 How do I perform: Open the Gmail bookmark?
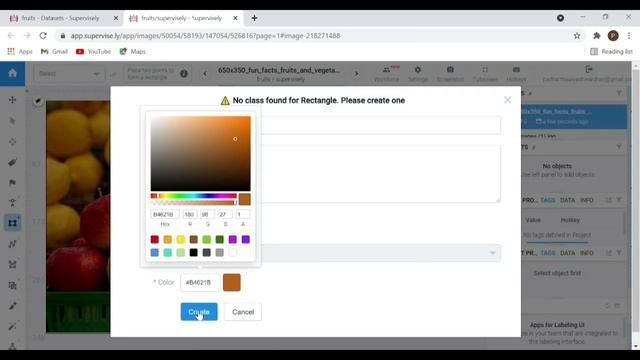point(54,51)
